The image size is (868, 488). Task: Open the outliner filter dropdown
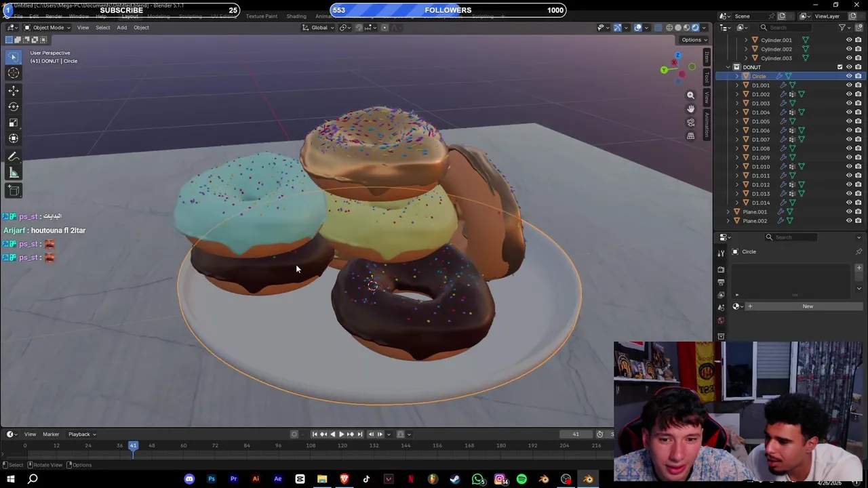tap(844, 28)
